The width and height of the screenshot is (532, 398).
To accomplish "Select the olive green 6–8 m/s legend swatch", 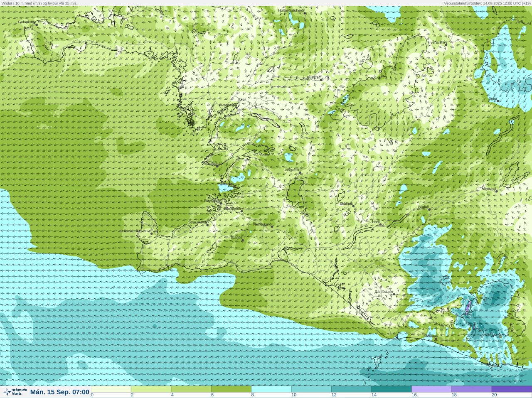I will click(231, 389).
